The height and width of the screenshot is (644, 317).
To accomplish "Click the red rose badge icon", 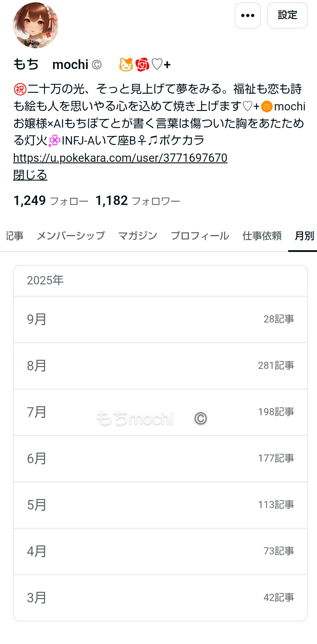I will click(x=142, y=64).
